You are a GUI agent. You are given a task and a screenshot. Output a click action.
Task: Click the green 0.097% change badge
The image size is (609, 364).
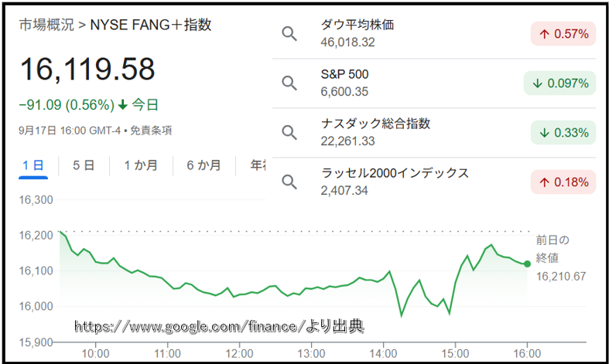coord(559,83)
